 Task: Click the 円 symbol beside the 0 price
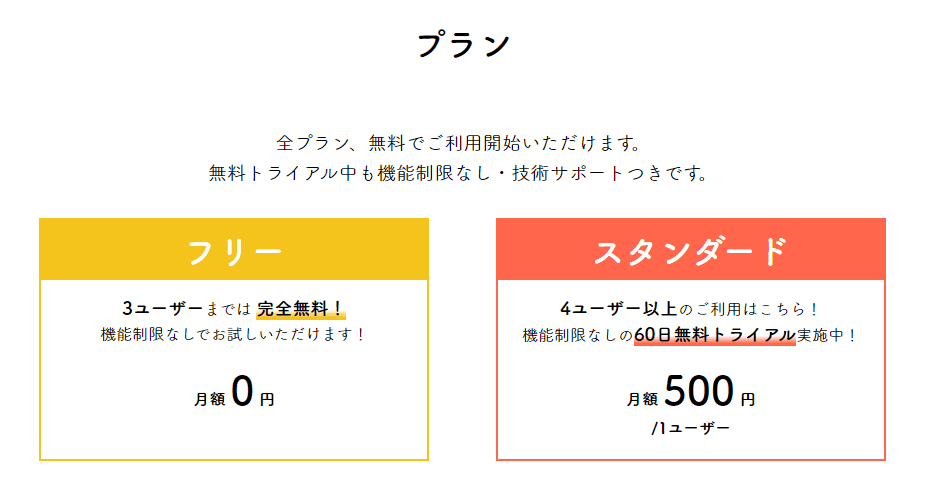pyautogui.click(x=267, y=399)
